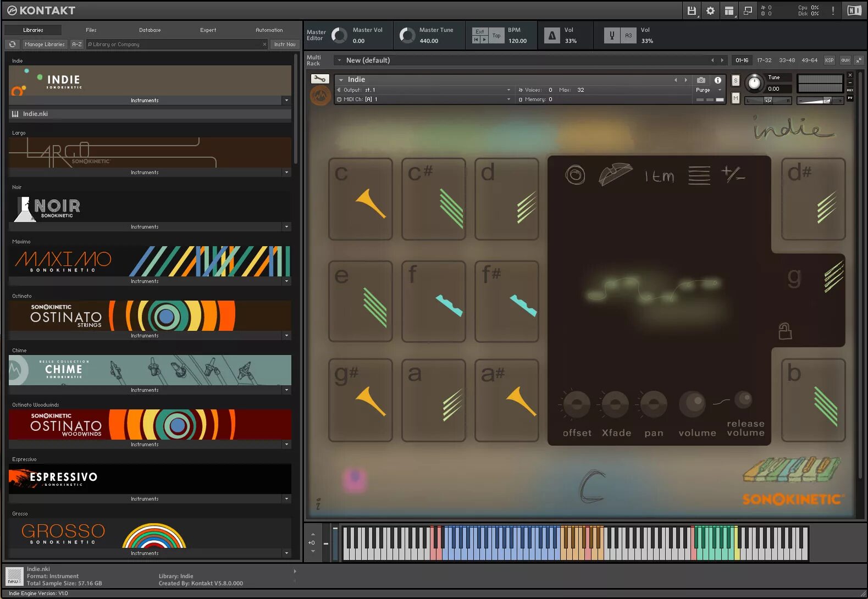Toggle the aux sends view
This screenshot has width=868, height=599.
(845, 60)
